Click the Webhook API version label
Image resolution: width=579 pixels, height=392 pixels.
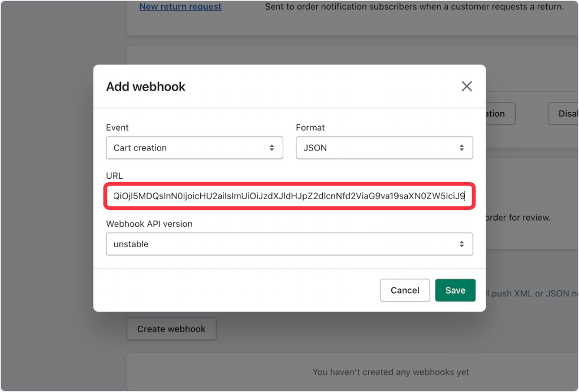pos(149,223)
